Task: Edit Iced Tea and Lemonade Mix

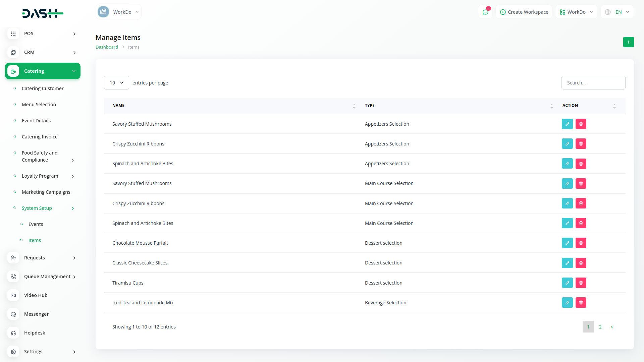Action: point(567,302)
